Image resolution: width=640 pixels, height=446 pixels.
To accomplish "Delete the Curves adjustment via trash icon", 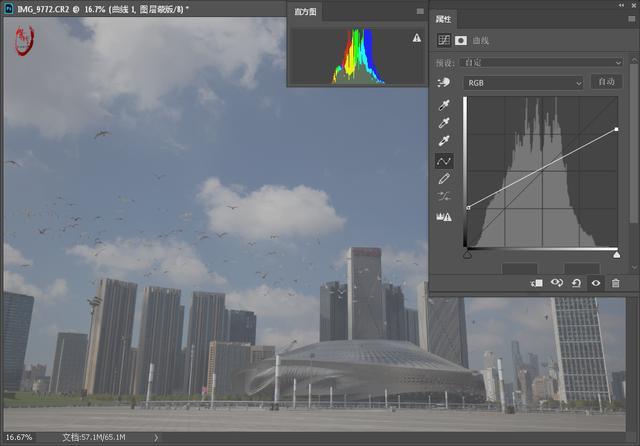I will (x=615, y=283).
